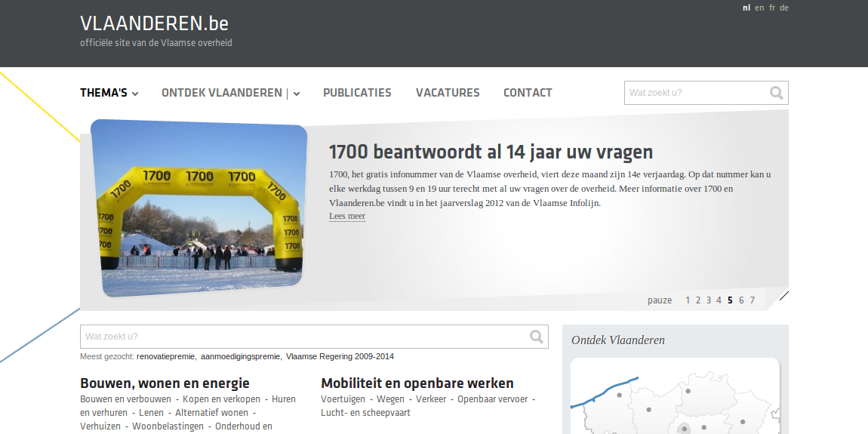
Task: Click the VLAANDEREN.be site logo
Action: click(155, 23)
